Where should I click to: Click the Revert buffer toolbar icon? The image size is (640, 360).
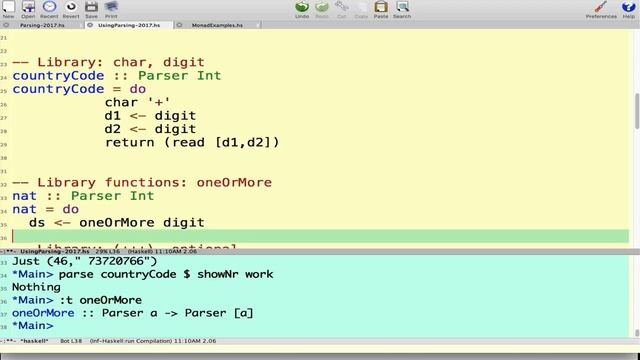coord(71,9)
